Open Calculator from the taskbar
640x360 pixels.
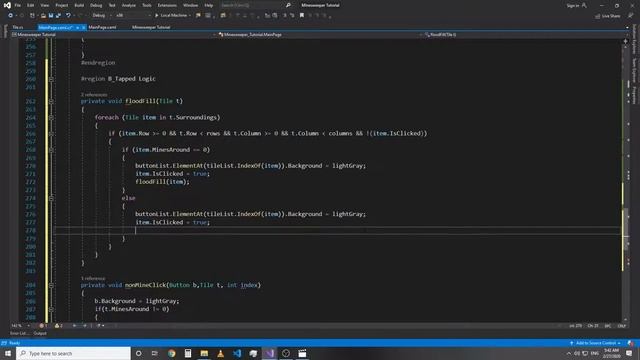(188, 353)
